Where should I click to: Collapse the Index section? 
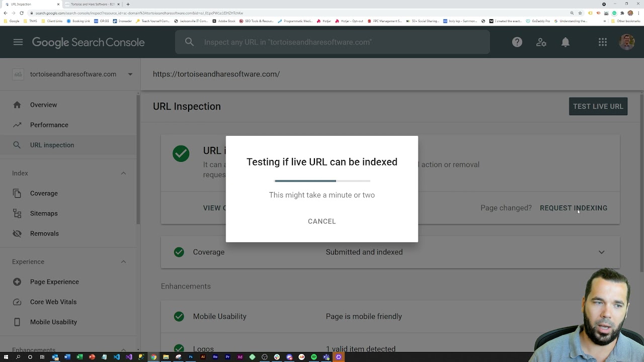(123, 173)
